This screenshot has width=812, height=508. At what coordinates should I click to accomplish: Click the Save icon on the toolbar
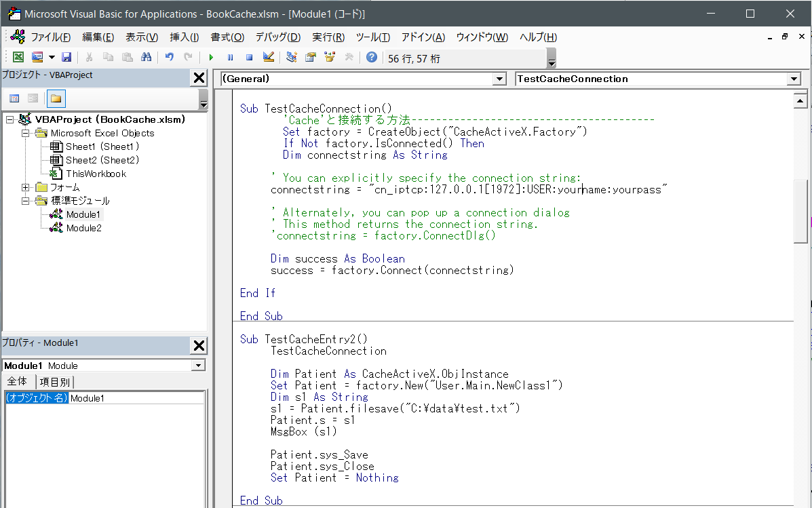coord(66,57)
